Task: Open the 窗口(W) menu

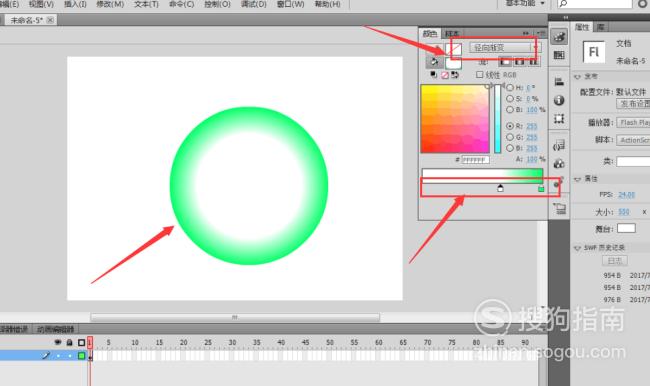Action: pos(290,4)
